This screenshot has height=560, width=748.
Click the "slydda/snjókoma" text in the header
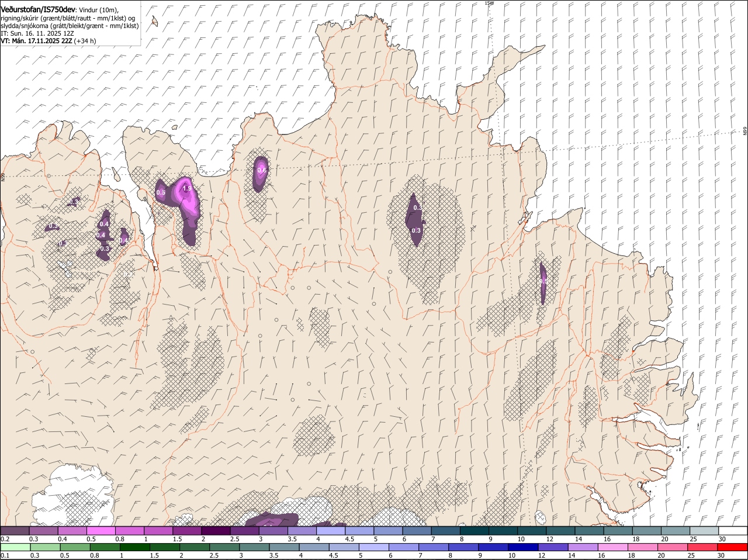click(25, 26)
